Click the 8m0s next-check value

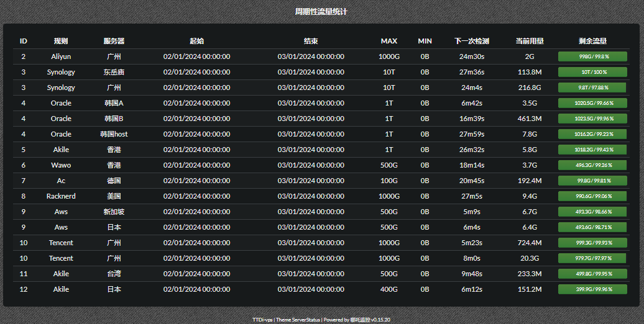(x=471, y=258)
